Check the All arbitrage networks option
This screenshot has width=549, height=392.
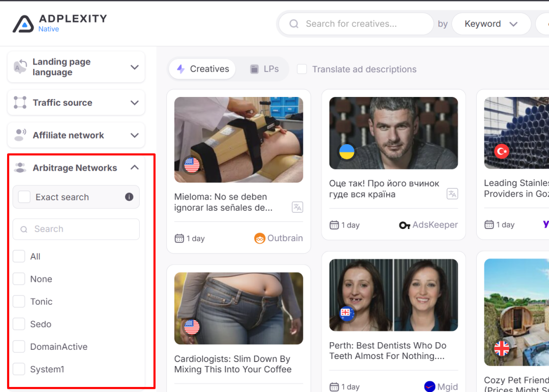[19, 256]
